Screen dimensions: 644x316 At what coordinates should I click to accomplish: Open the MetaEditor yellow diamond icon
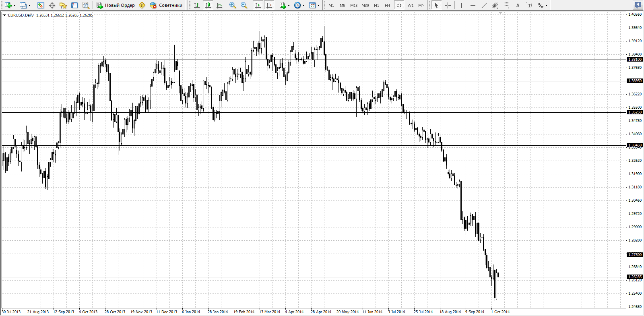pos(142,5)
